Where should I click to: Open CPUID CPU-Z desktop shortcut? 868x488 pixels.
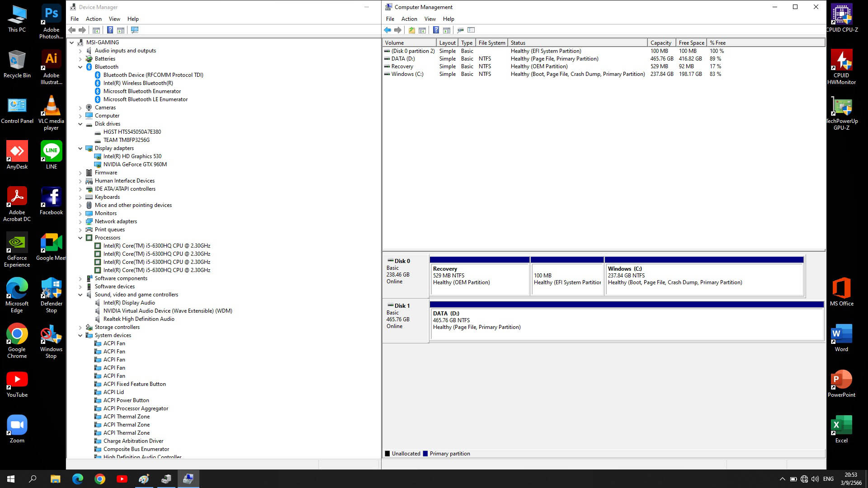[841, 19]
